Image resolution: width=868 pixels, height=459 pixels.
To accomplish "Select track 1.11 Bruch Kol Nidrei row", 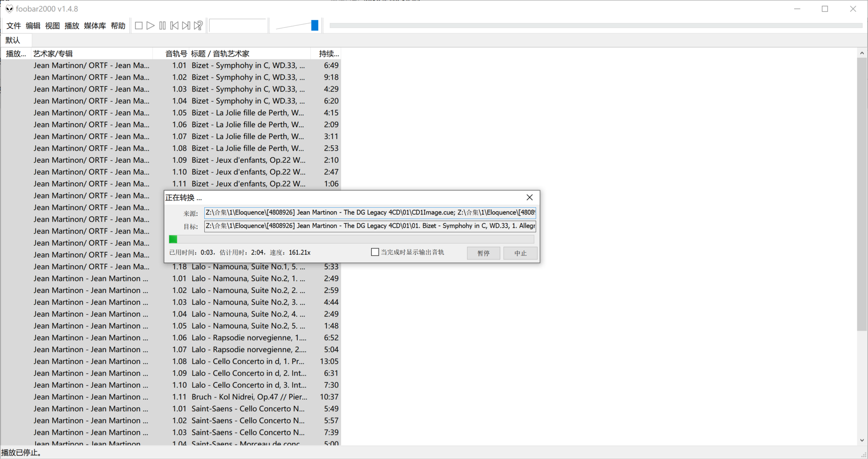I will click(171, 397).
